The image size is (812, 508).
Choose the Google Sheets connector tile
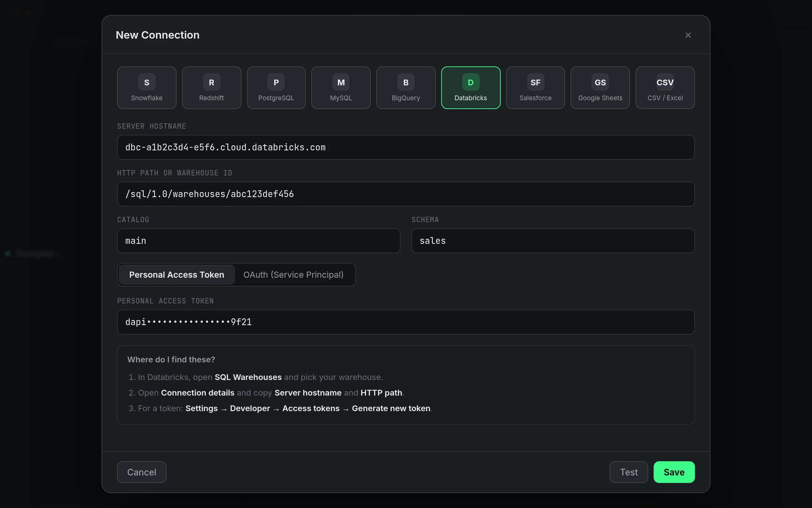pos(600,88)
